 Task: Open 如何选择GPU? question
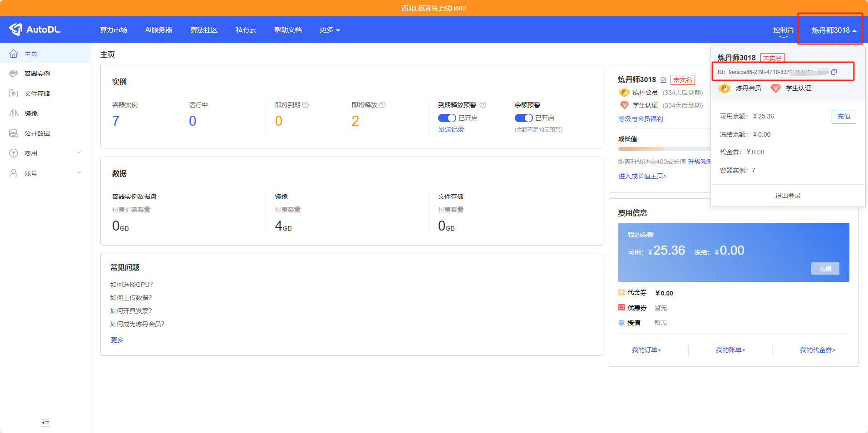(132, 285)
